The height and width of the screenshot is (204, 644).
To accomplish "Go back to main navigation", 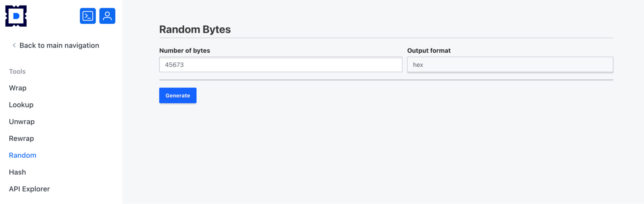I will 59,45.
